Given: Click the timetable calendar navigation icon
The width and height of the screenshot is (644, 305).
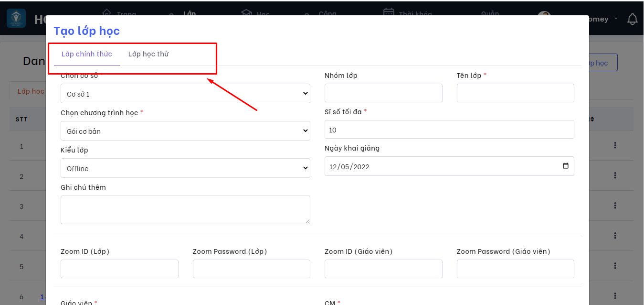Looking at the screenshot, I should click(389, 12).
